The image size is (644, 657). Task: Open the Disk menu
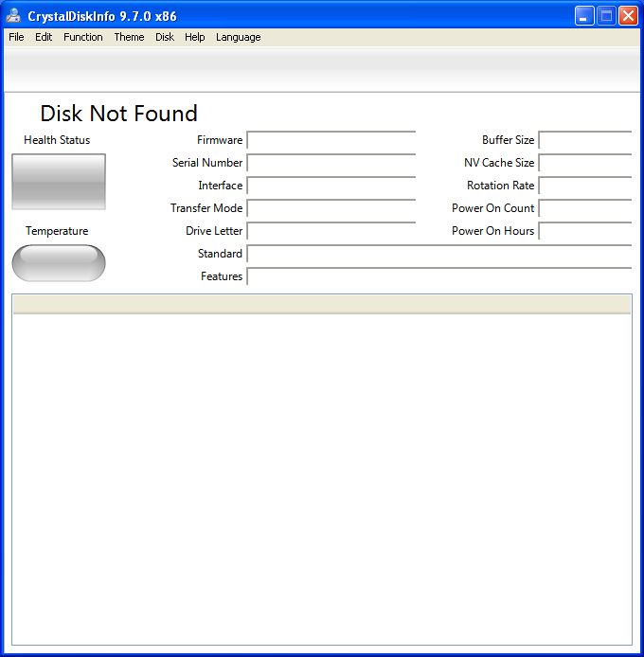(x=165, y=37)
